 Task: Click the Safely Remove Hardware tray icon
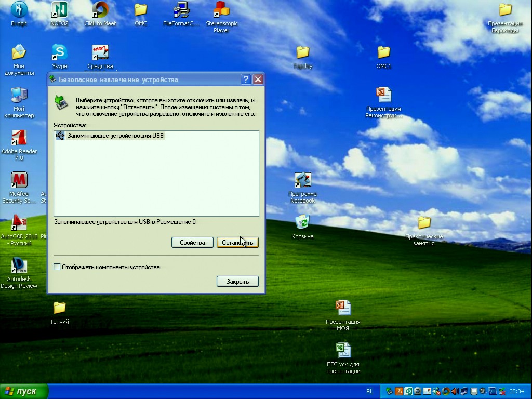point(389,392)
